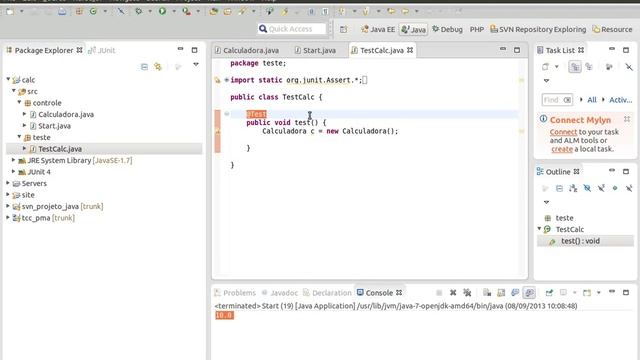Click Focus on Workweek icon in Task List

pos(609,67)
